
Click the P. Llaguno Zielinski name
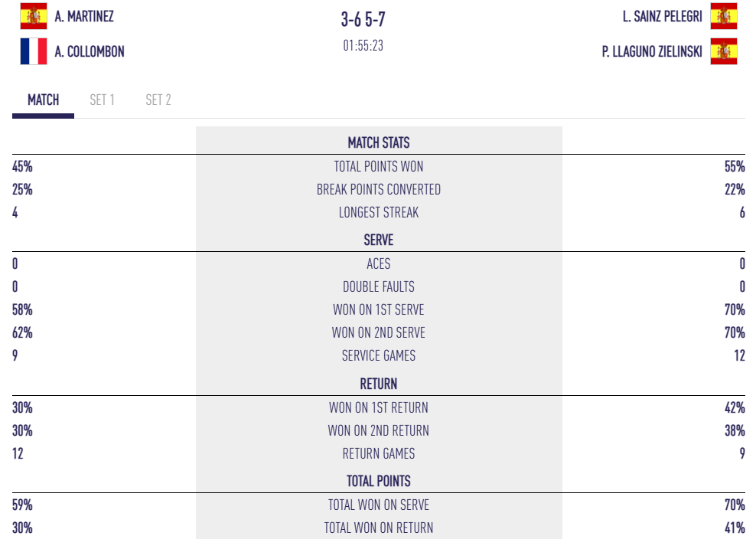[652, 52]
